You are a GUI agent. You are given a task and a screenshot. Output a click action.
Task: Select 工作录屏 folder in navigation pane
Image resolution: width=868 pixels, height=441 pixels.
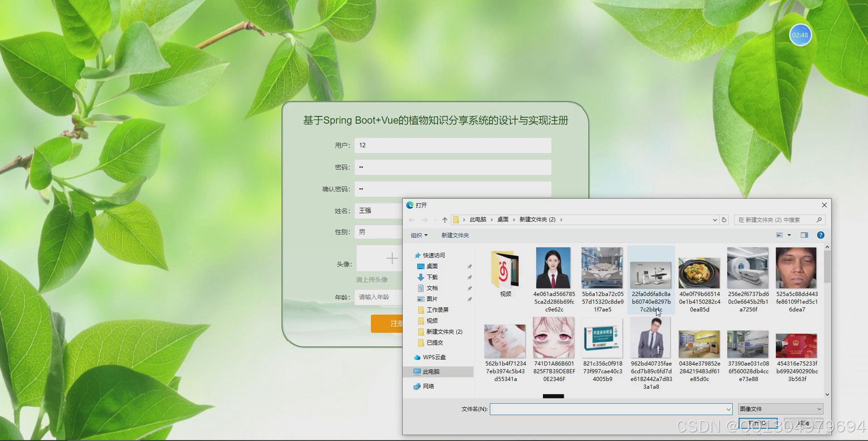coord(437,310)
